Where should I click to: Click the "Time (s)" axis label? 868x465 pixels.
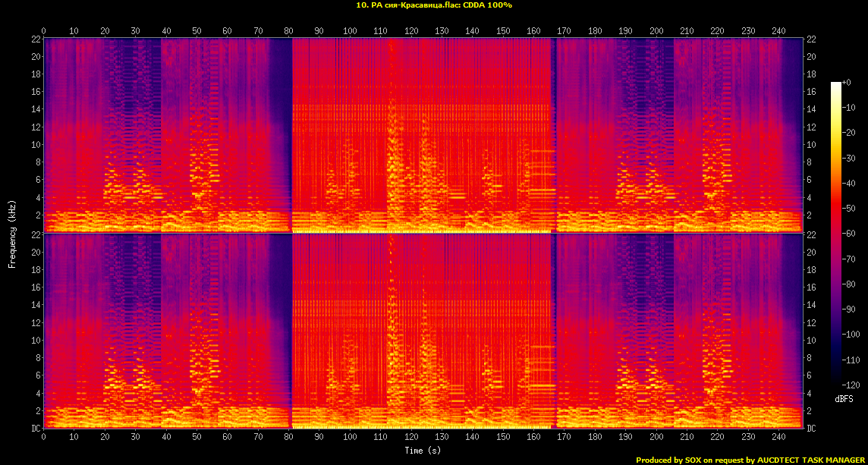423,450
